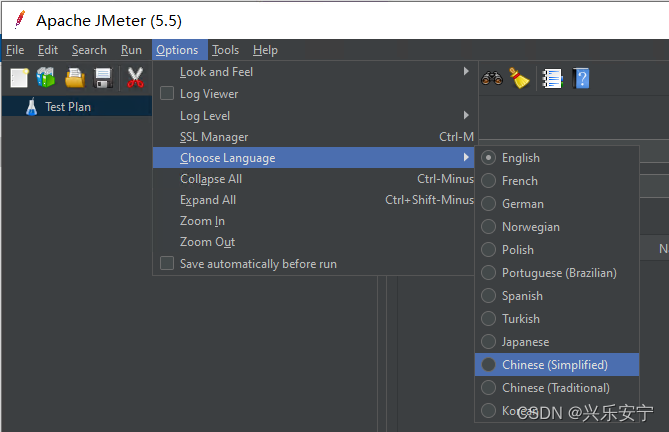This screenshot has height=432, width=669.
Task: Click the Help question mark icon
Action: coord(581,78)
